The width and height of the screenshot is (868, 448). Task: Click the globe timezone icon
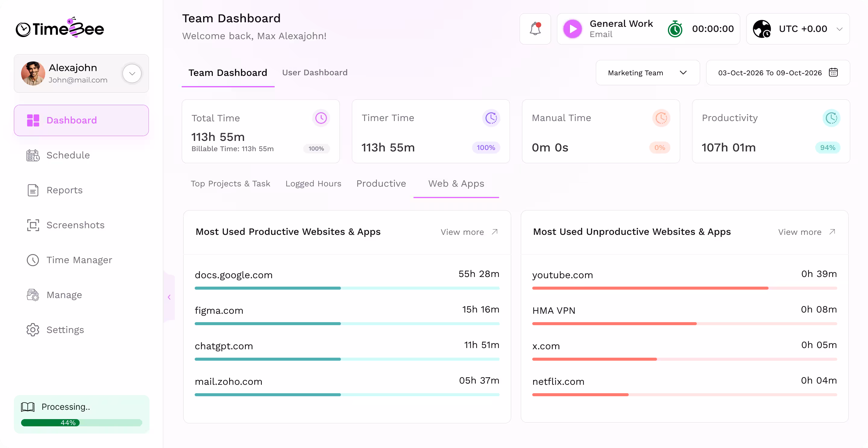[762, 29]
